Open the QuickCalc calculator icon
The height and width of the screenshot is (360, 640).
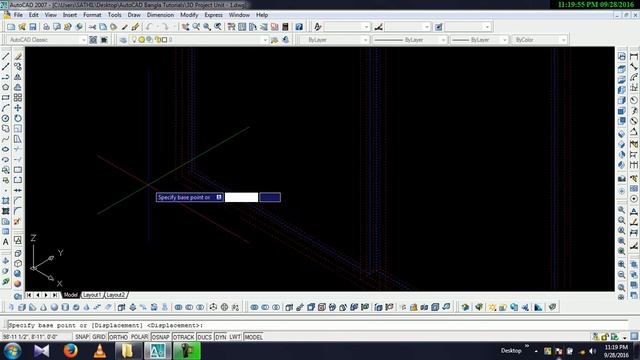click(x=285, y=27)
